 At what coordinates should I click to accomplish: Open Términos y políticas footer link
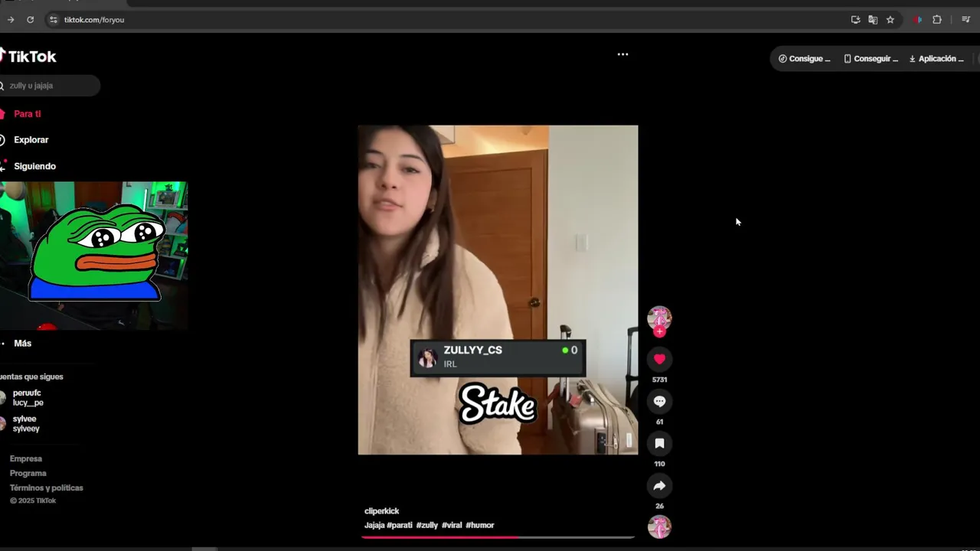coord(47,488)
